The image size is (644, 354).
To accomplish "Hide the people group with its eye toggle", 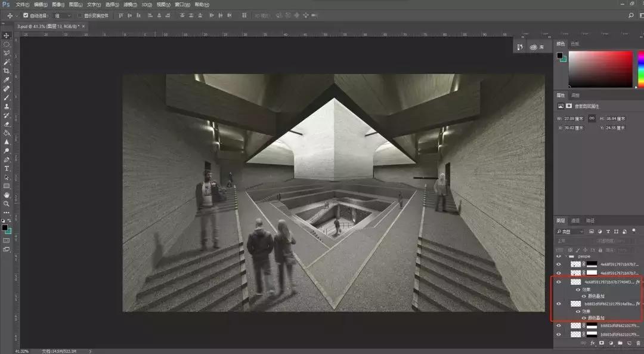I will pos(558,256).
